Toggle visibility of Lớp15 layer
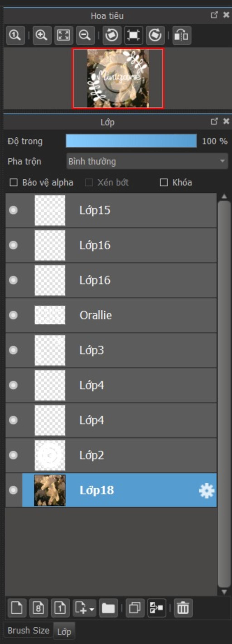232x644 pixels. point(13,210)
